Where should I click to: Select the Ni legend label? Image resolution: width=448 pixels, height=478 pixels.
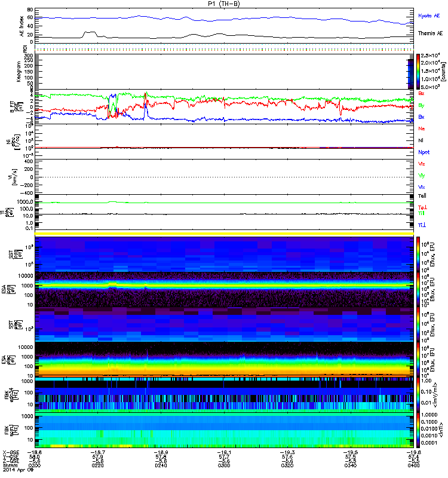[421, 140]
